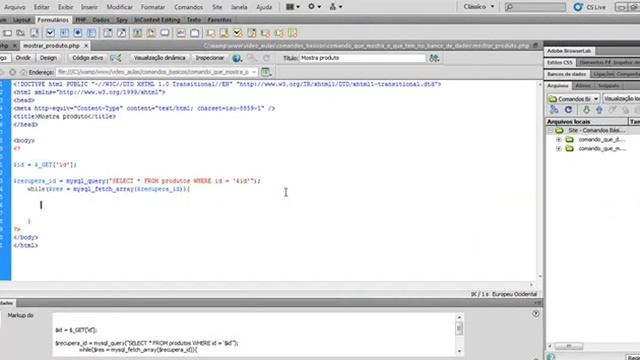Open the layout grid dropdown in menu bar

pos(293,7)
